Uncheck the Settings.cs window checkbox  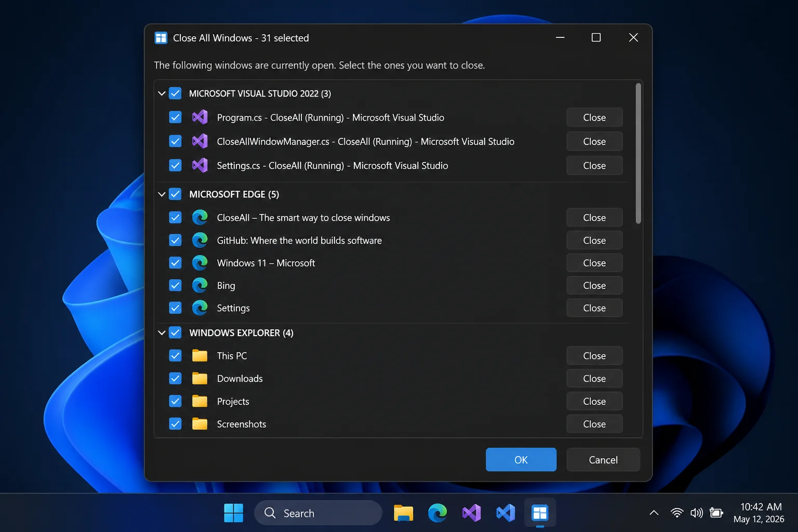click(x=176, y=165)
